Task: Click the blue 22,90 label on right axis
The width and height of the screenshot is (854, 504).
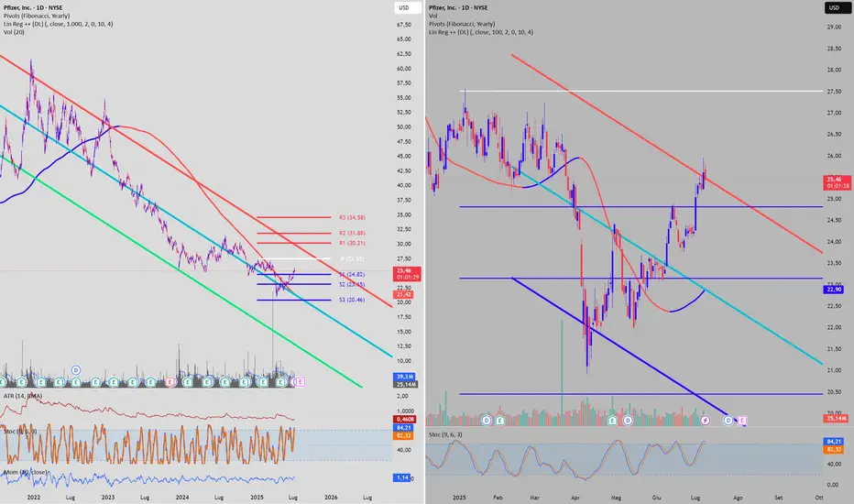Action: [x=835, y=290]
